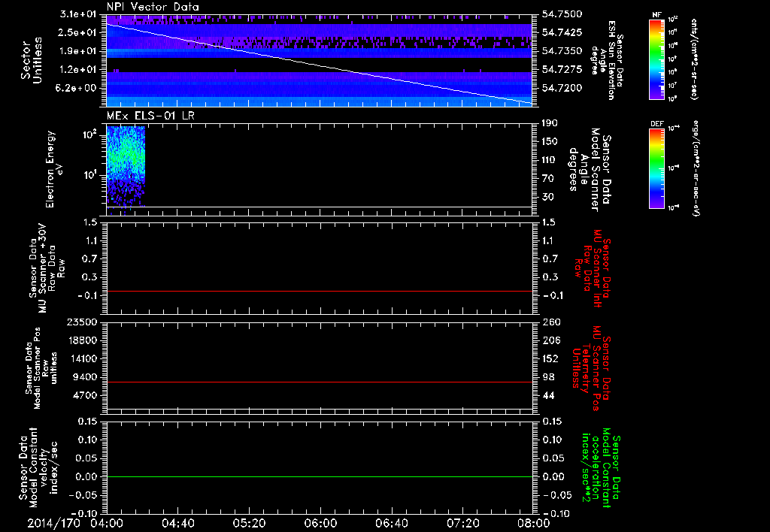Click the "54.7350" sun elevation tick value
Viewport: 770px width, 532px height.
click(562, 51)
